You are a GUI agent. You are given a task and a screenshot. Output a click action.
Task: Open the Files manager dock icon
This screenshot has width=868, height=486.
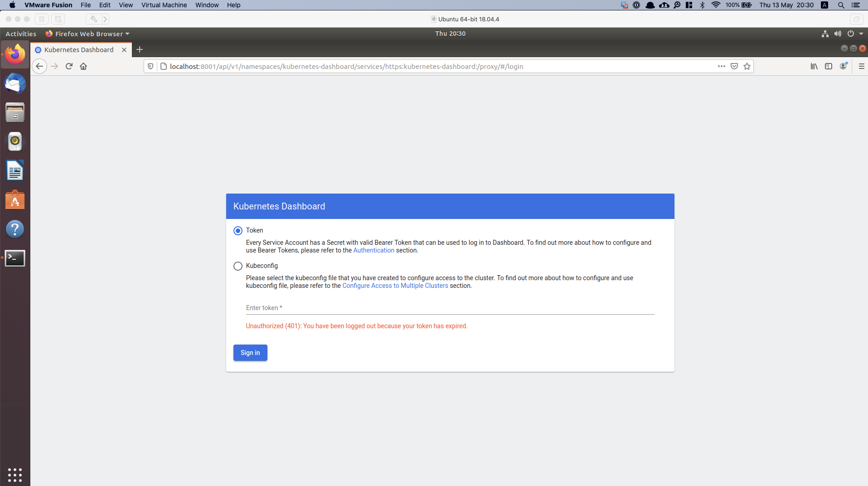15,112
